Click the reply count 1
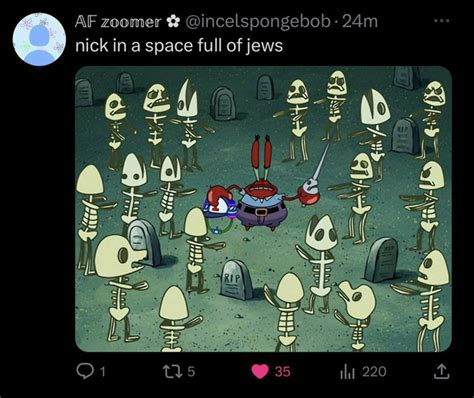The image size is (474, 398). pos(103,372)
